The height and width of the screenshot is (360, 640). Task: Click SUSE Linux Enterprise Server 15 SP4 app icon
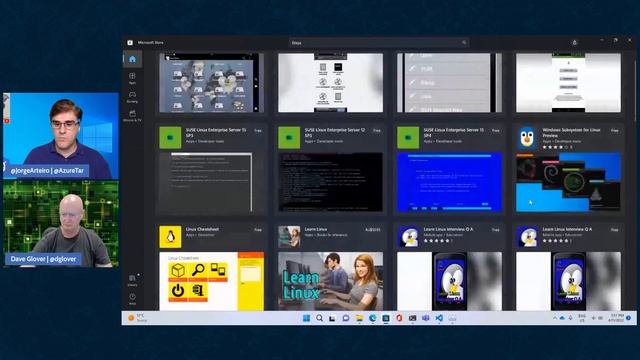click(408, 137)
